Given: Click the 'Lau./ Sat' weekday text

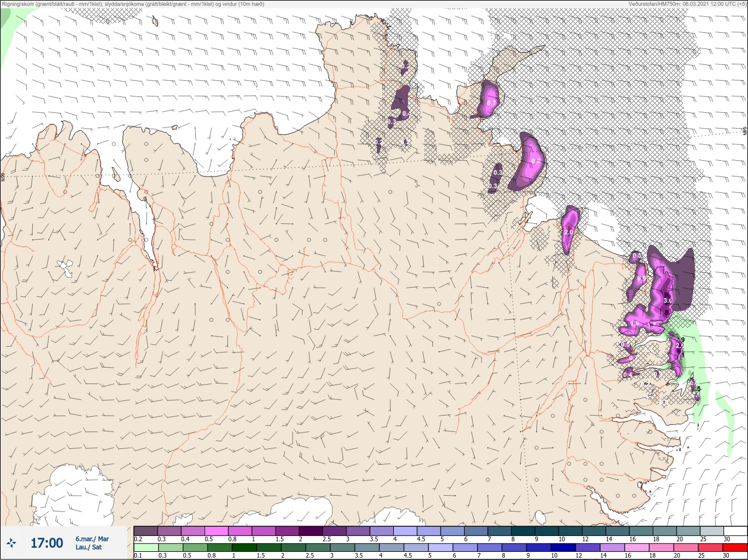Looking at the screenshot, I should click(x=89, y=548).
